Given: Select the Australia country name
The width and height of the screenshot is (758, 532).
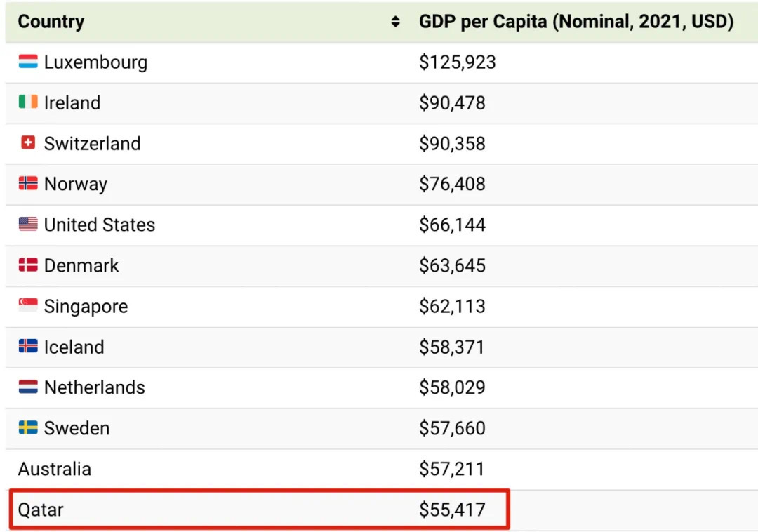Looking at the screenshot, I should pos(55,469).
